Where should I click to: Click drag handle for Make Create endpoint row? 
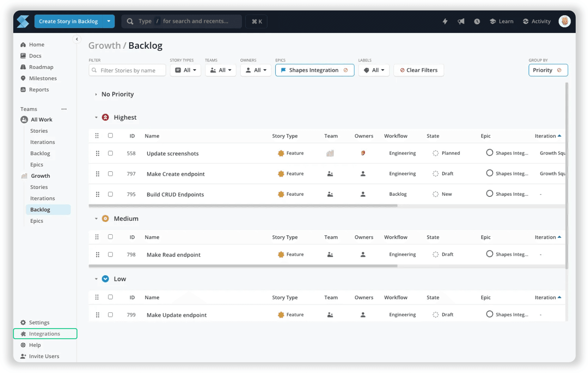pos(97,174)
